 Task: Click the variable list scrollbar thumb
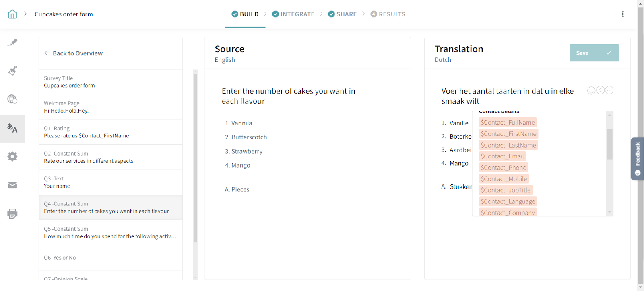pyautogui.click(x=609, y=144)
